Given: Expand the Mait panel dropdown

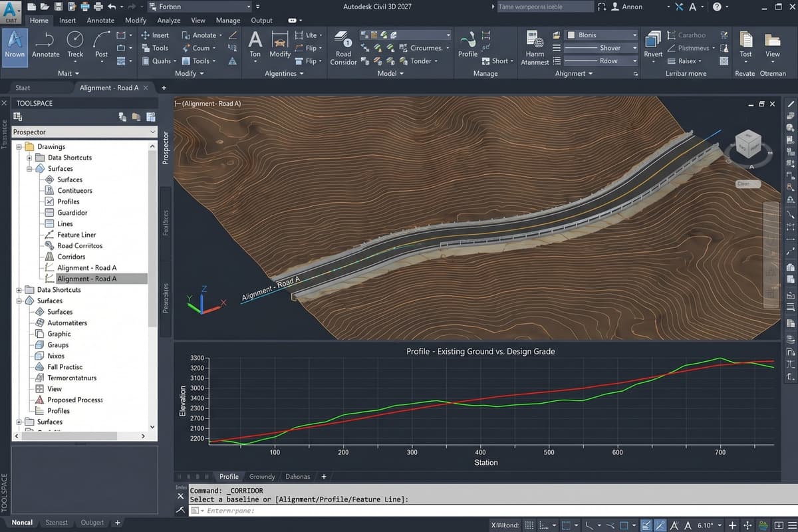Looking at the screenshot, I should 68,73.
